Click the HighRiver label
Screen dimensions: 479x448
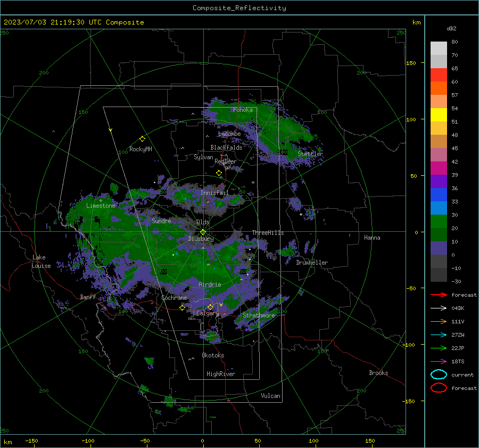(x=221, y=374)
